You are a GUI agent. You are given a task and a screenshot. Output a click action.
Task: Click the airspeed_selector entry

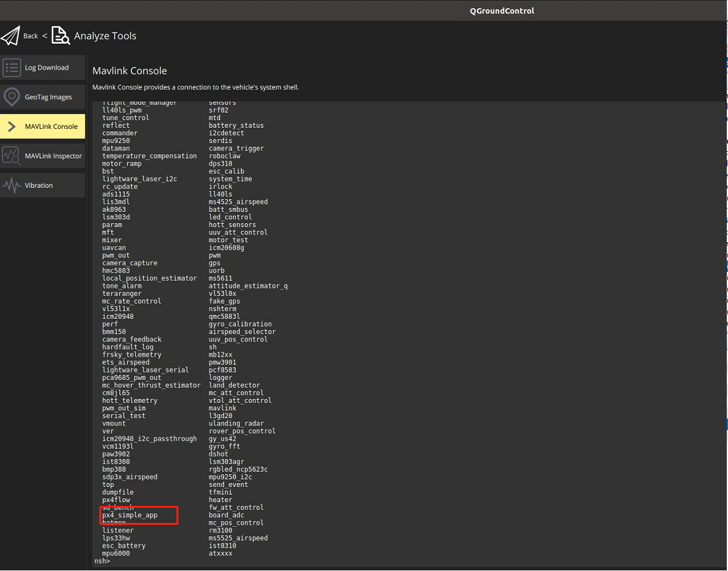(x=242, y=332)
